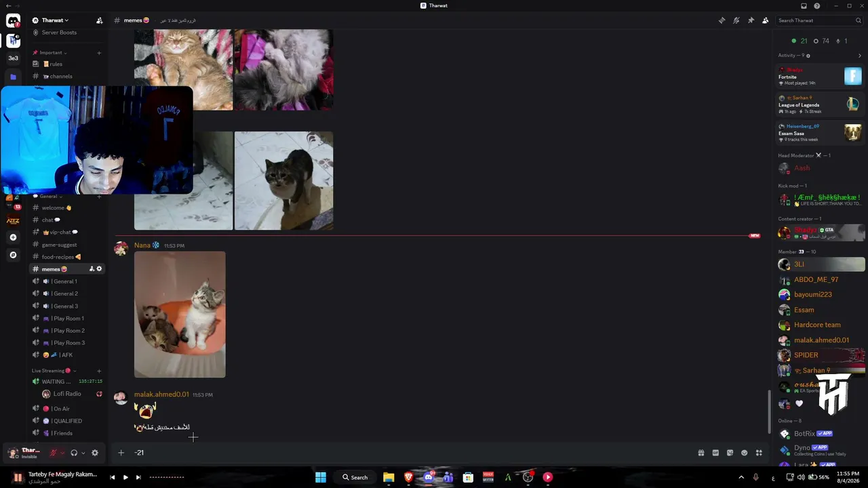Screen dimensions: 868x488
Task: Open the gift picker icon
Action: [x=701, y=453]
